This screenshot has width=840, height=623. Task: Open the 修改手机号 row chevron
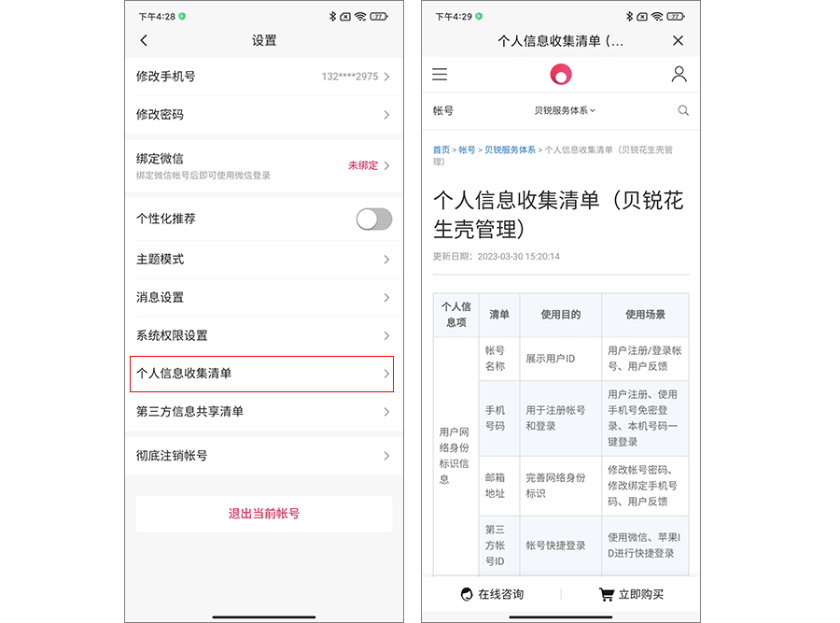386,77
